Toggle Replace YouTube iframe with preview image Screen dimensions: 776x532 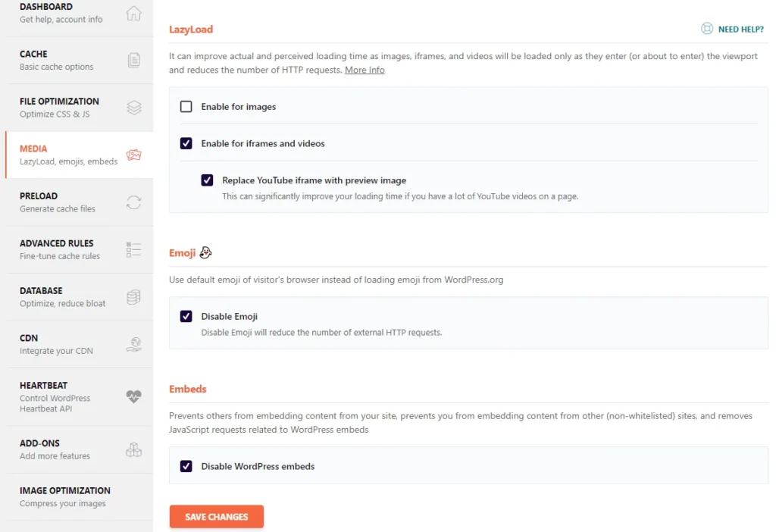(208, 180)
